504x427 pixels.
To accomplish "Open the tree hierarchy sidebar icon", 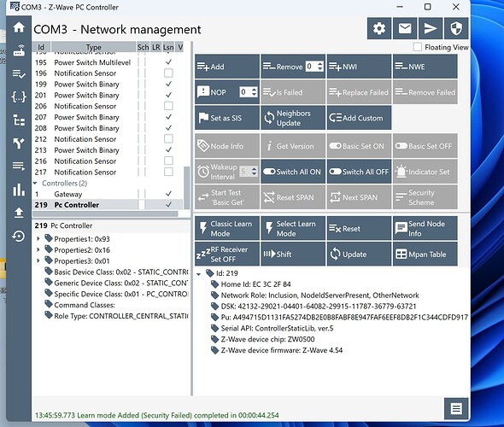I will point(19,120).
